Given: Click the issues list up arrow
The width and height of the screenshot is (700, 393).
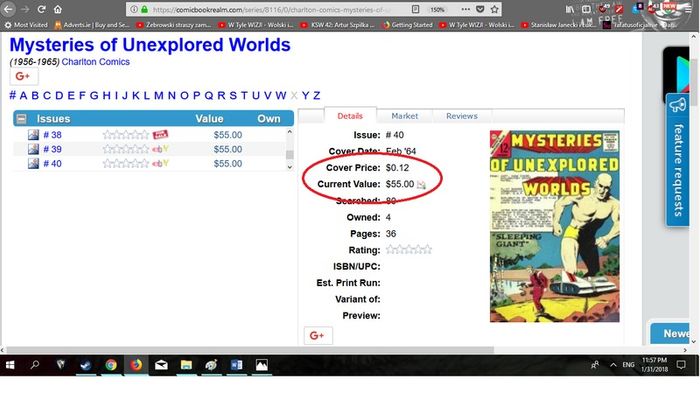Looking at the screenshot, I should [289, 132].
